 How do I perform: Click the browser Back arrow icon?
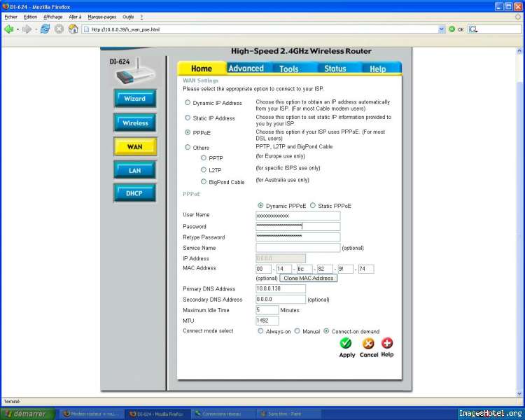8,29
